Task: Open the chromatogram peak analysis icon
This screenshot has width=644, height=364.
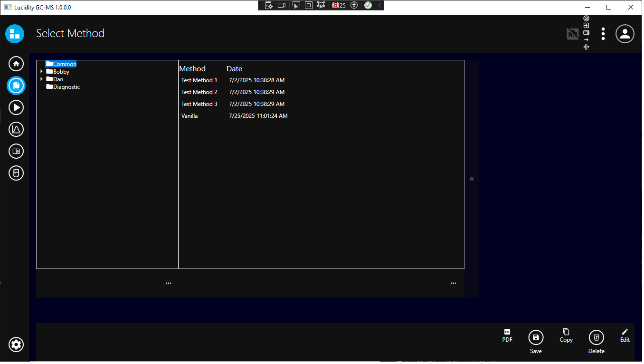Action: [x=16, y=129]
